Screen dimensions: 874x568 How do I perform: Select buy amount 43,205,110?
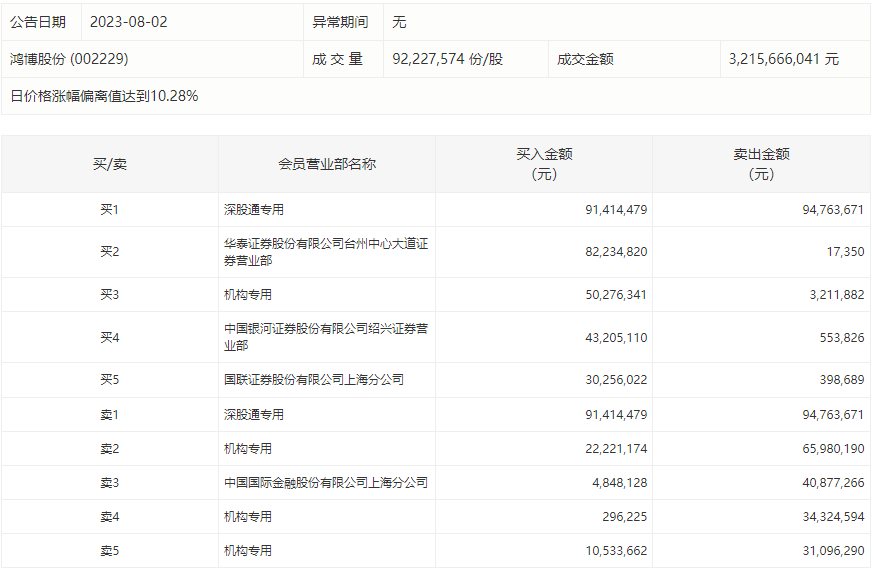point(616,337)
